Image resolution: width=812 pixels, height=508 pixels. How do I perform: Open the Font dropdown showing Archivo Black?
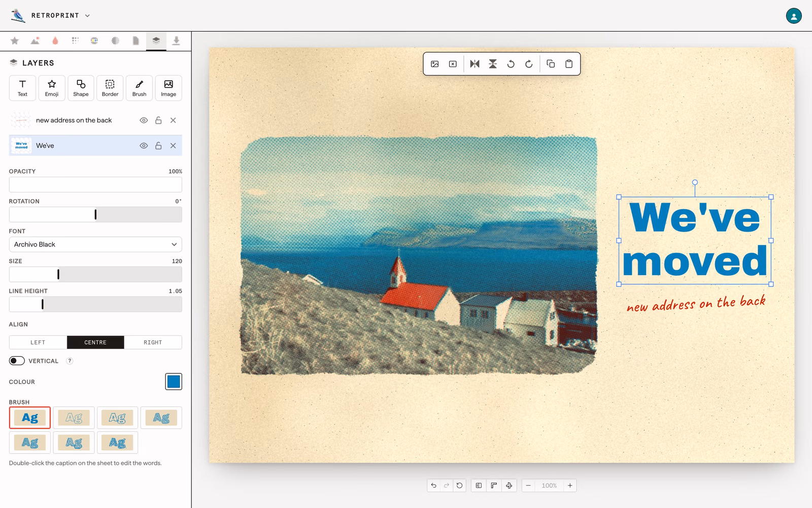coord(95,244)
